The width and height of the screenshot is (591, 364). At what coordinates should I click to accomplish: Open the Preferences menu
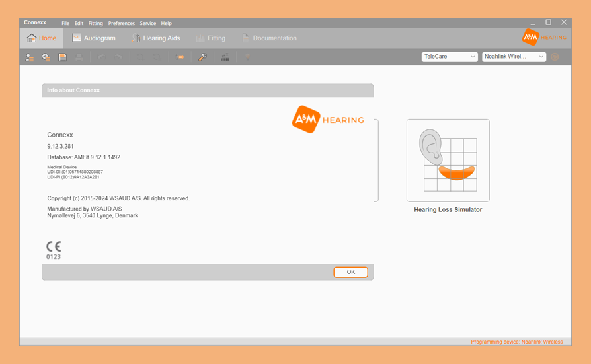[x=122, y=23]
